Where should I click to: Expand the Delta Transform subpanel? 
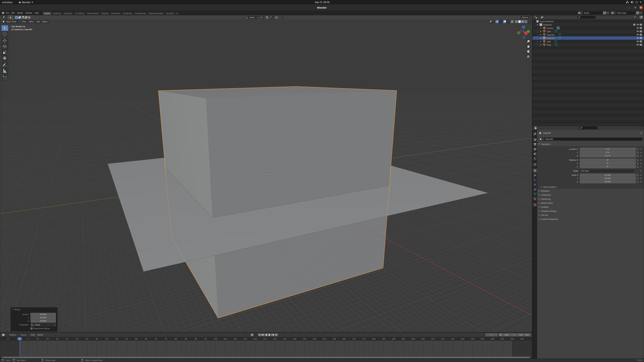coord(550,187)
